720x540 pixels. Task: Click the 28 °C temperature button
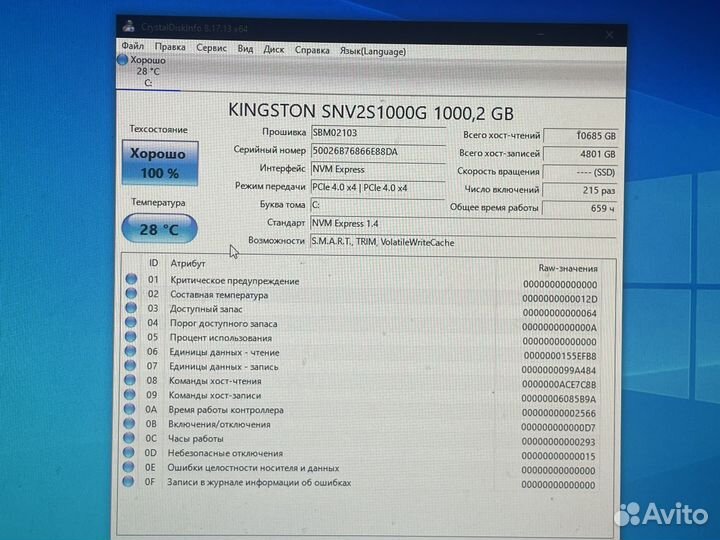(x=159, y=229)
